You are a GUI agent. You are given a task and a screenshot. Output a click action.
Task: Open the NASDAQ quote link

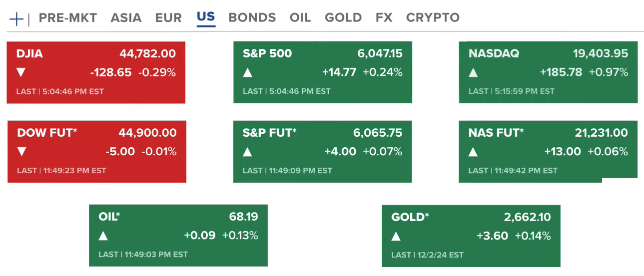click(x=494, y=54)
